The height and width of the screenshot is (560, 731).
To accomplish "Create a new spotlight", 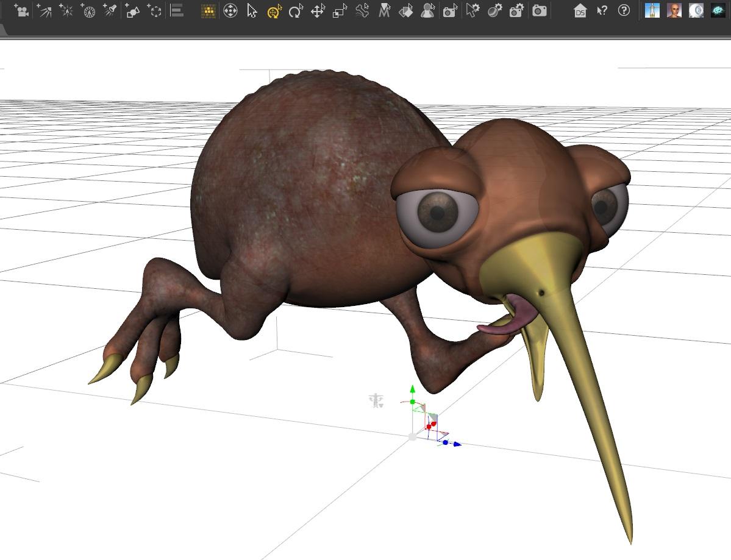I will tap(110, 10).
